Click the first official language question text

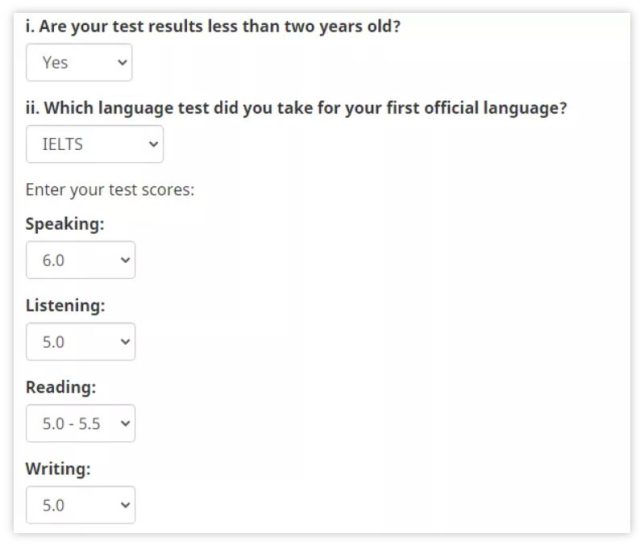(296, 107)
